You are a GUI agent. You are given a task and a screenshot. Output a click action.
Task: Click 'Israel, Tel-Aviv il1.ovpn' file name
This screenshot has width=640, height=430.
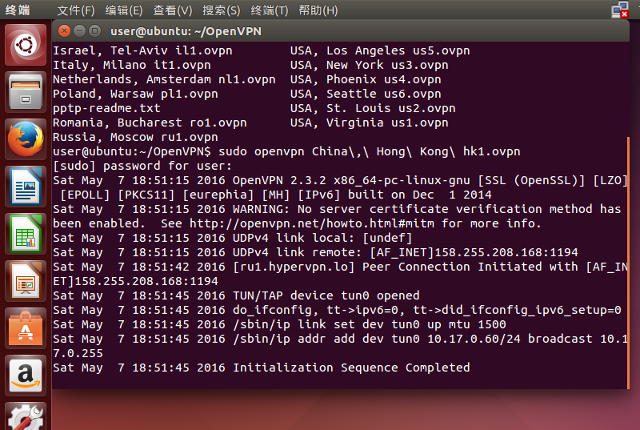tap(142, 51)
